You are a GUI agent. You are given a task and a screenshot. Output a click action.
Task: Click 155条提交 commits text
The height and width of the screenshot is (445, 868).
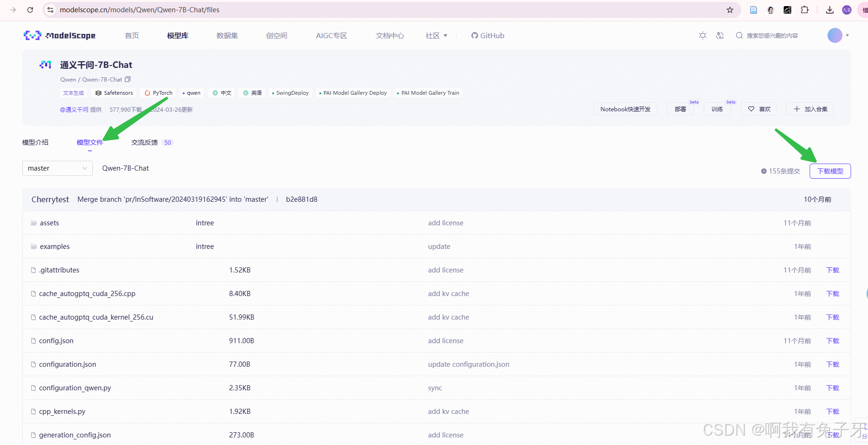(785, 171)
